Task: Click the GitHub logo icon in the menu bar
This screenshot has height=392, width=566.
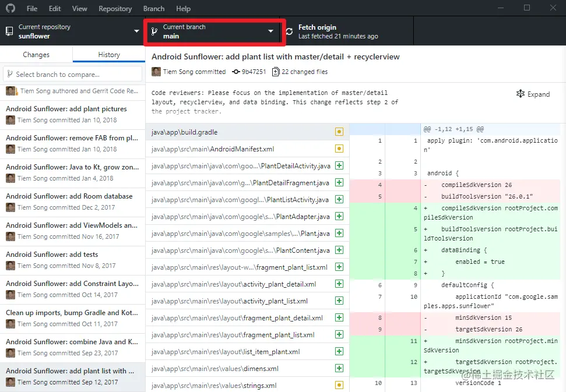Action: point(10,8)
